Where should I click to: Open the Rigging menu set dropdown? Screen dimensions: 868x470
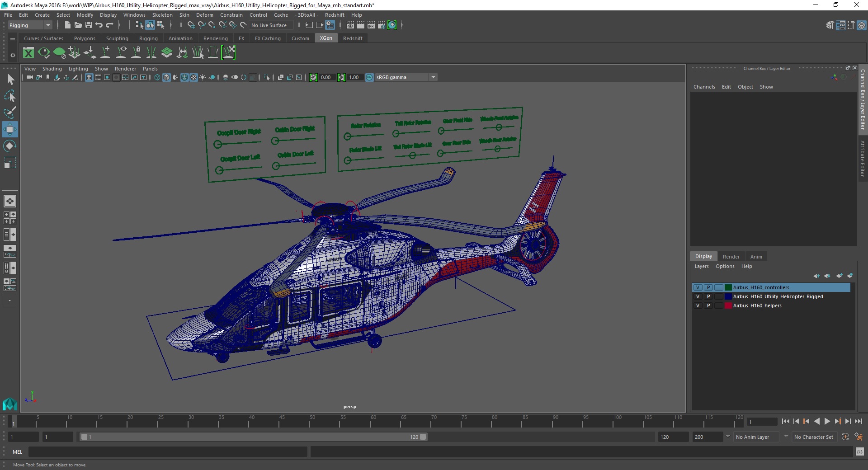(30, 25)
